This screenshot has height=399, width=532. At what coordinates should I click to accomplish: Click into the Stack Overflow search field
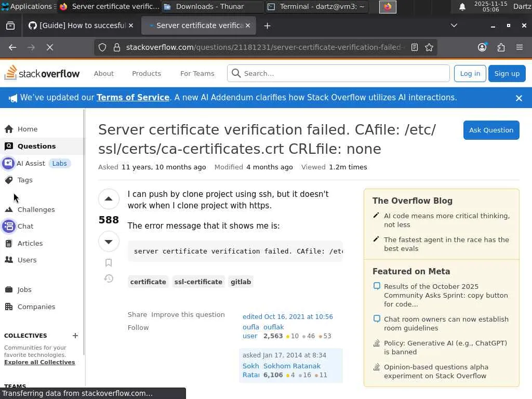tap(343, 73)
